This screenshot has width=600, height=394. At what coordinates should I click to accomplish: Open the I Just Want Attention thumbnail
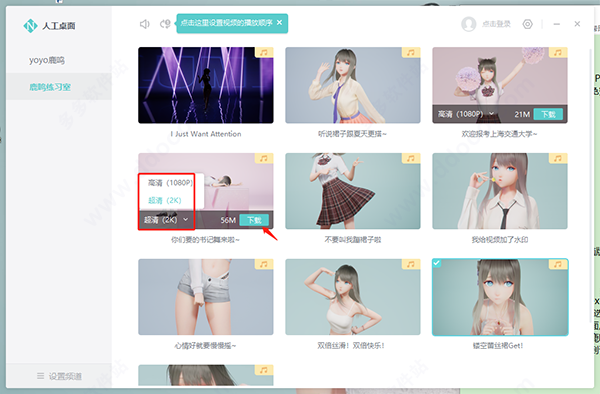(x=206, y=85)
